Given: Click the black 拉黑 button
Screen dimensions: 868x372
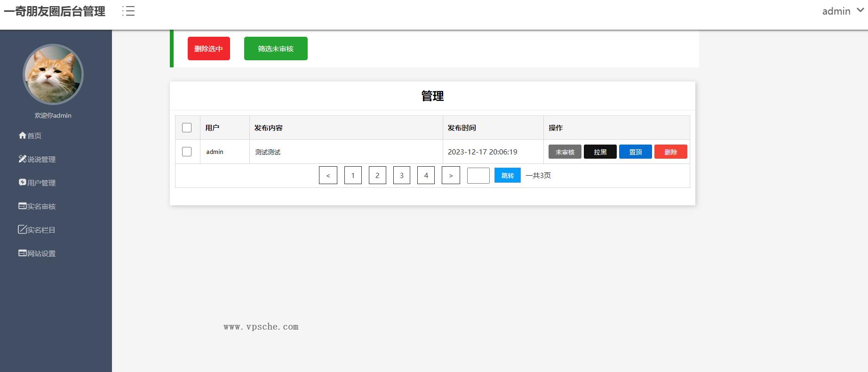Looking at the screenshot, I should click(x=600, y=152).
